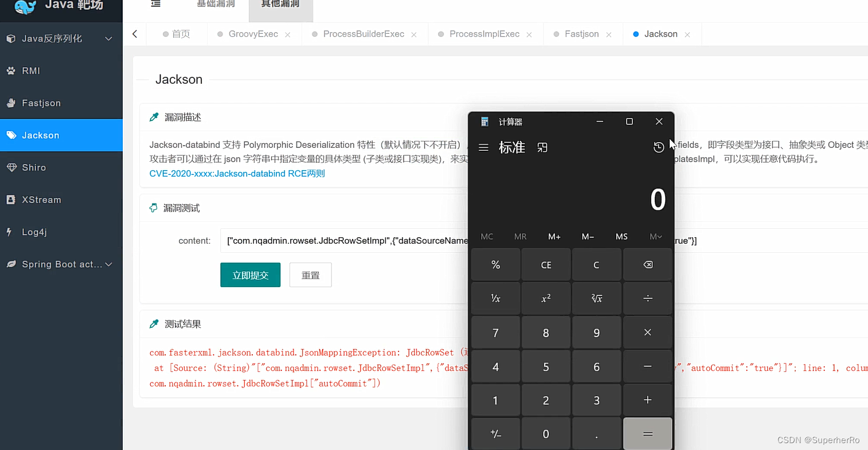Click the Log4j lightning bolt icon
The width and height of the screenshot is (868, 450).
tap(9, 232)
